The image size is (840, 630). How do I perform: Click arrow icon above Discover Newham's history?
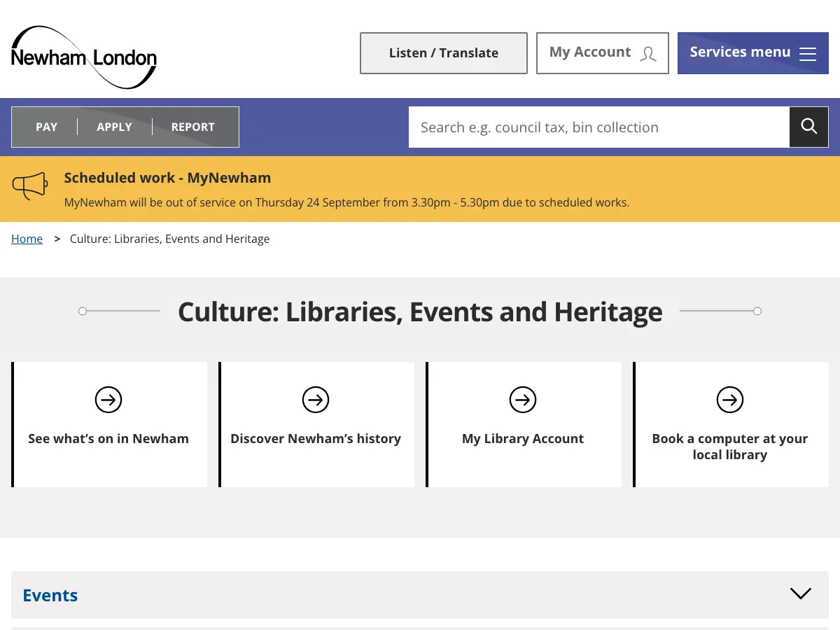point(316,400)
